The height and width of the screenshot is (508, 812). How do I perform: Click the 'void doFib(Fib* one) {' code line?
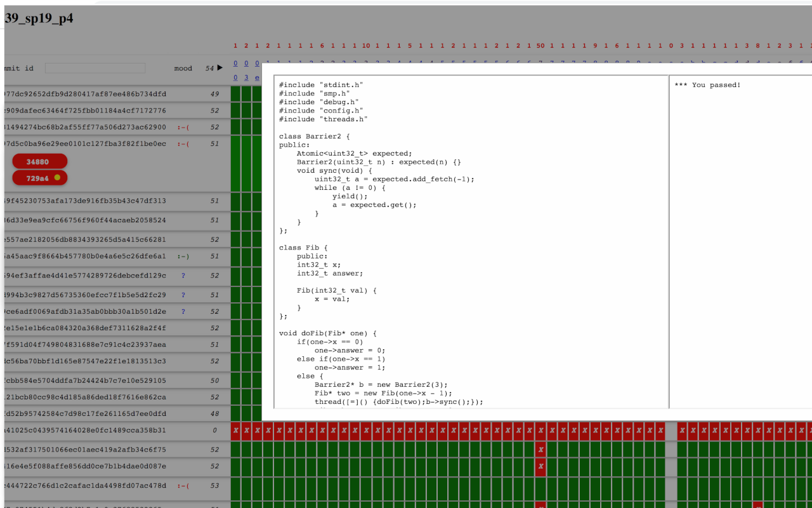(328, 333)
